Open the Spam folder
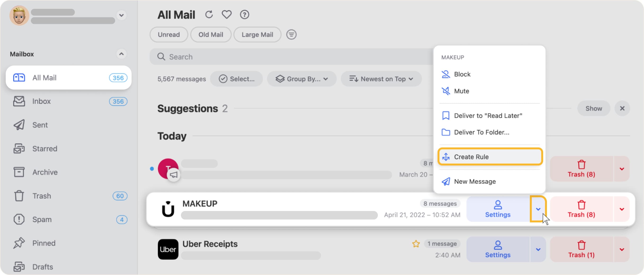 click(x=42, y=220)
